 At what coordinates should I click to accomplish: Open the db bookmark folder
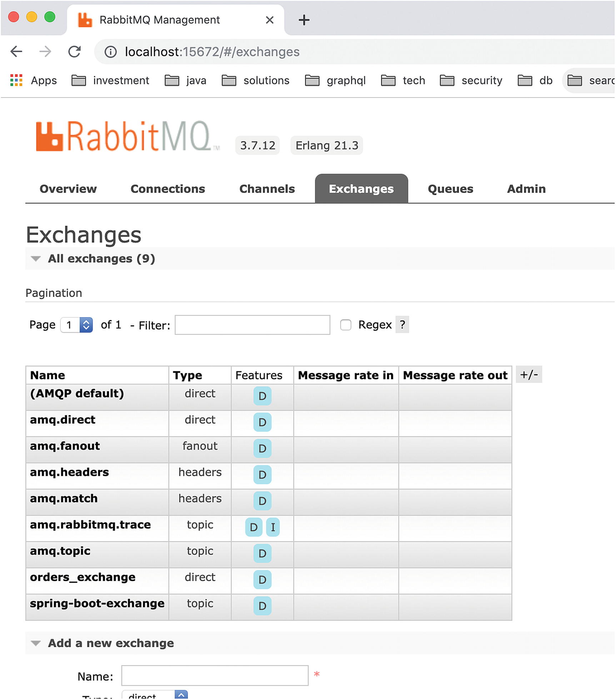coord(535,80)
